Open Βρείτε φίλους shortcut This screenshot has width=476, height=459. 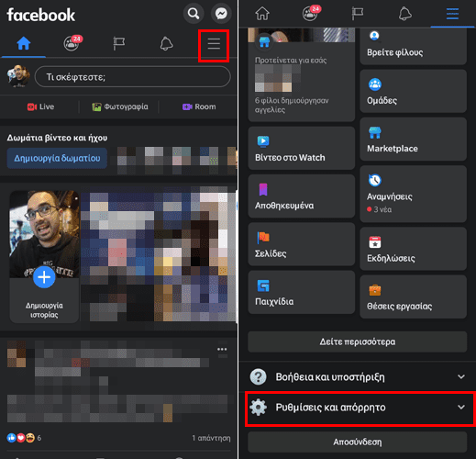pyautogui.click(x=414, y=46)
